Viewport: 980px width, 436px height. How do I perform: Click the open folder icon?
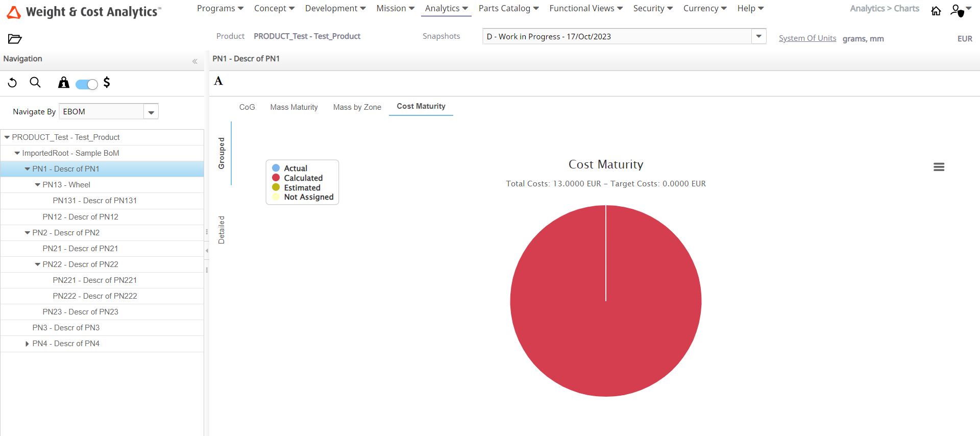pyautogui.click(x=15, y=39)
